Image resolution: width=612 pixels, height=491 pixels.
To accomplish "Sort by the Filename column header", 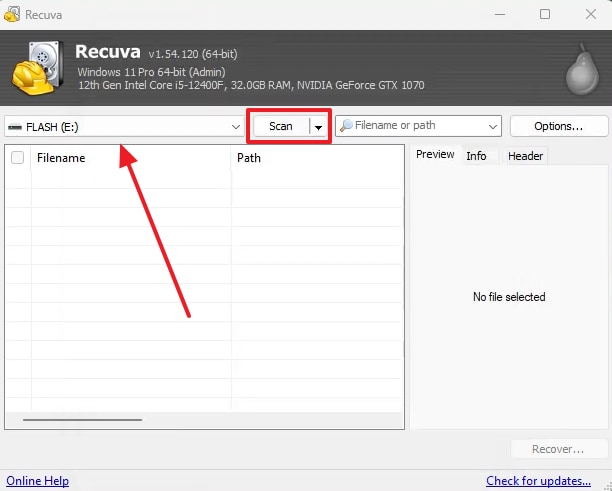I will coord(131,158).
